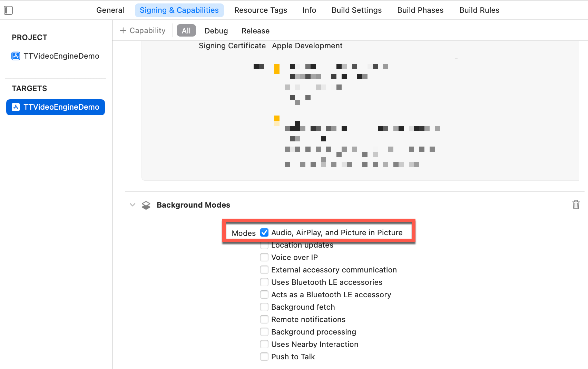
Task: Select the Debug configuration filter
Action: (216, 31)
